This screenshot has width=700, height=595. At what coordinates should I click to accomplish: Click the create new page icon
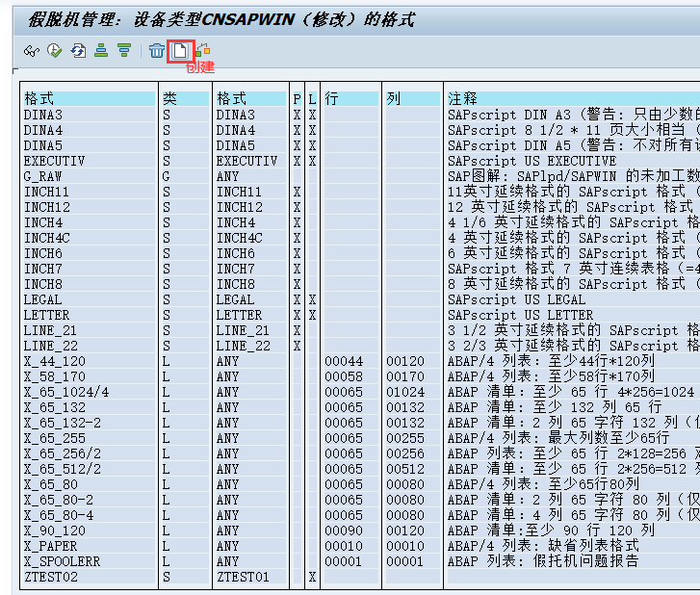[x=180, y=51]
